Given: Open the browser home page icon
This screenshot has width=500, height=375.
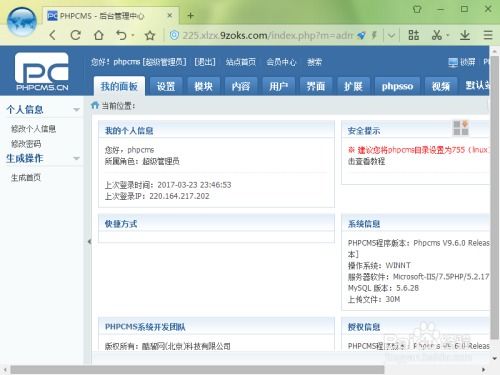Looking at the screenshot, I should [99, 35].
